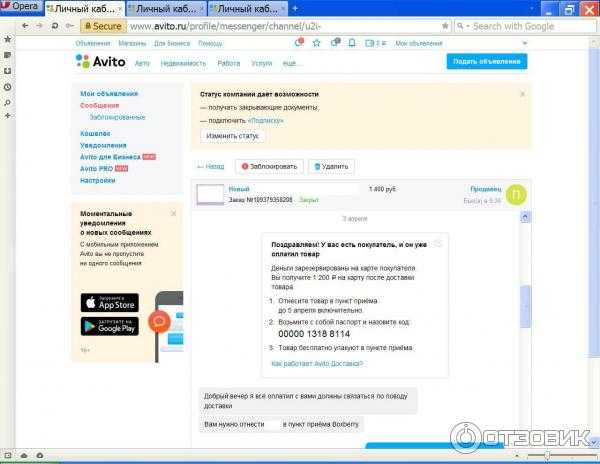Expand the ещё categories menu
Viewport: 600px width, 464px height.
pyautogui.click(x=291, y=63)
